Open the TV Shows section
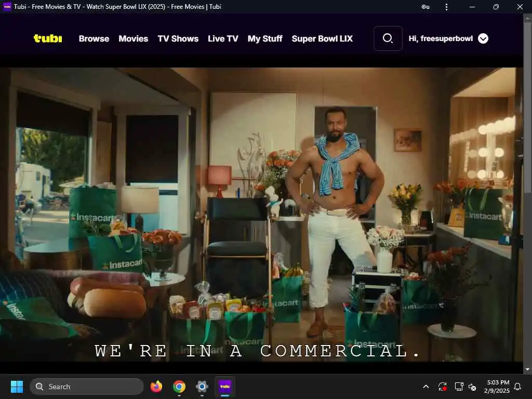532x399 pixels. [x=178, y=38]
